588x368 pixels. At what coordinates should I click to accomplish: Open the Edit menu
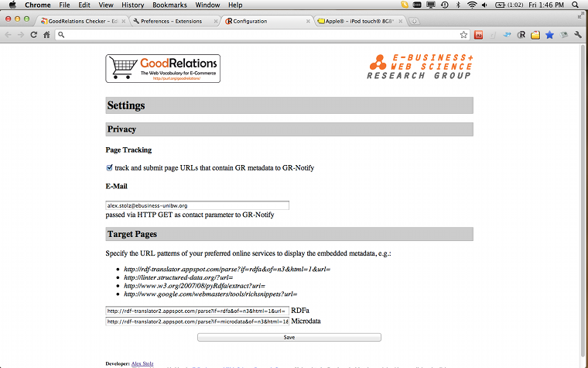pyautogui.click(x=84, y=5)
